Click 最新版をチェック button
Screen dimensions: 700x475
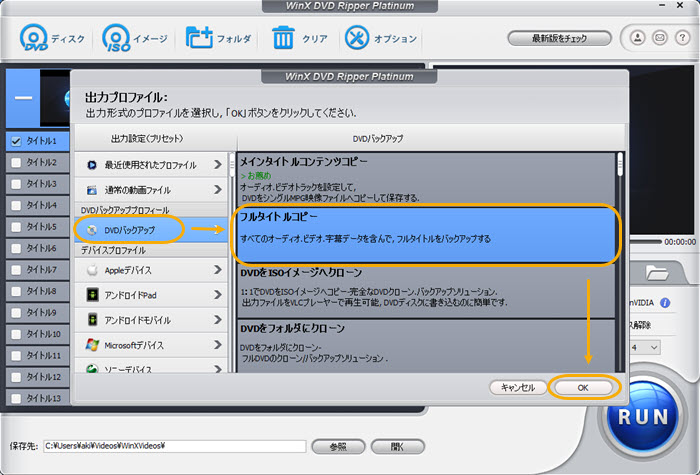(x=559, y=38)
